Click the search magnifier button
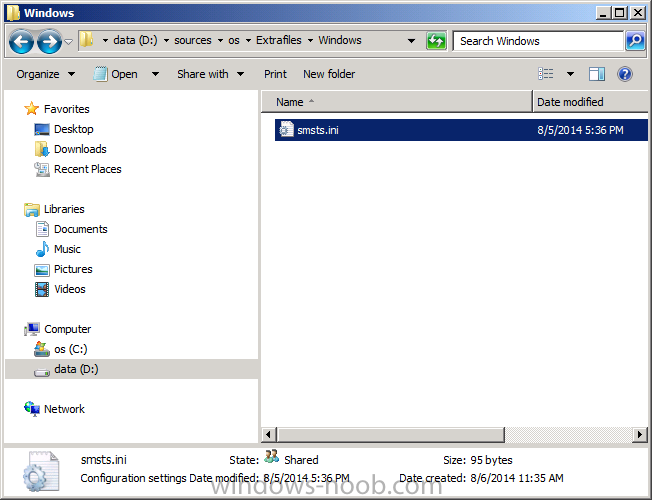The height and width of the screenshot is (500, 652). 635,41
